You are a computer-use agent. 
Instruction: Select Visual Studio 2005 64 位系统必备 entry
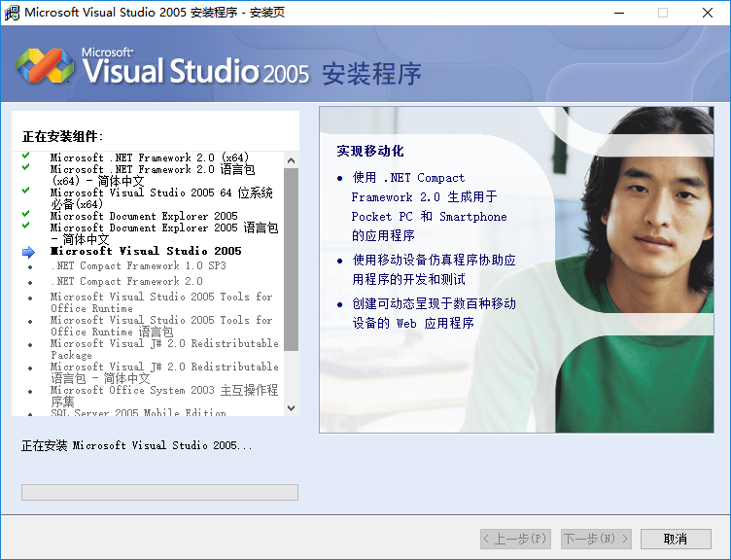click(161, 198)
